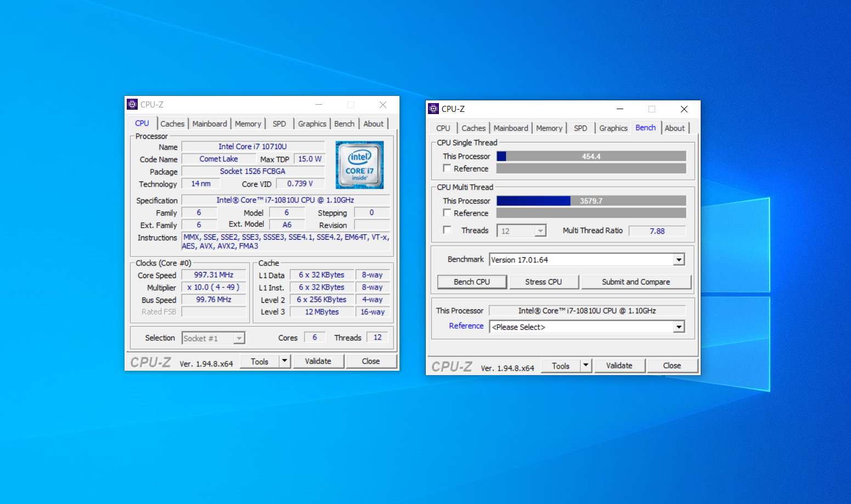Click the Package value Socket 1526 FCBGA
The image size is (851, 504).
(x=253, y=171)
